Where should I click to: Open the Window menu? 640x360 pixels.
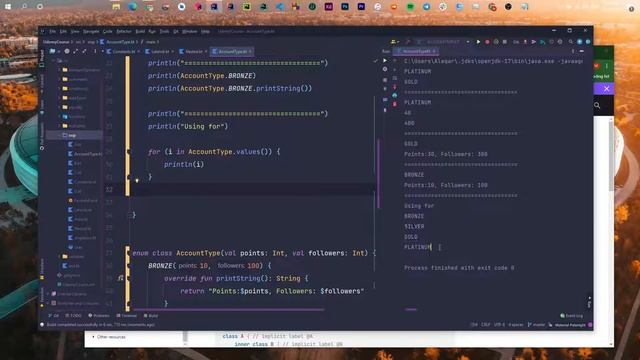click(x=189, y=31)
